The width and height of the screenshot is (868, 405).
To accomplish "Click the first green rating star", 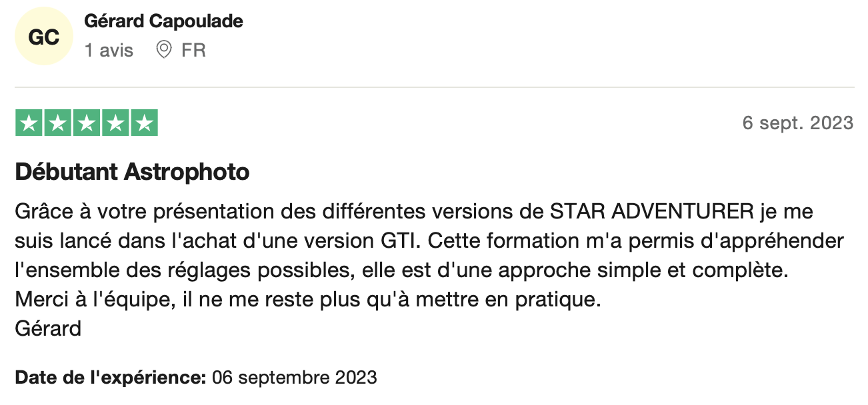I will pyautogui.click(x=29, y=123).
